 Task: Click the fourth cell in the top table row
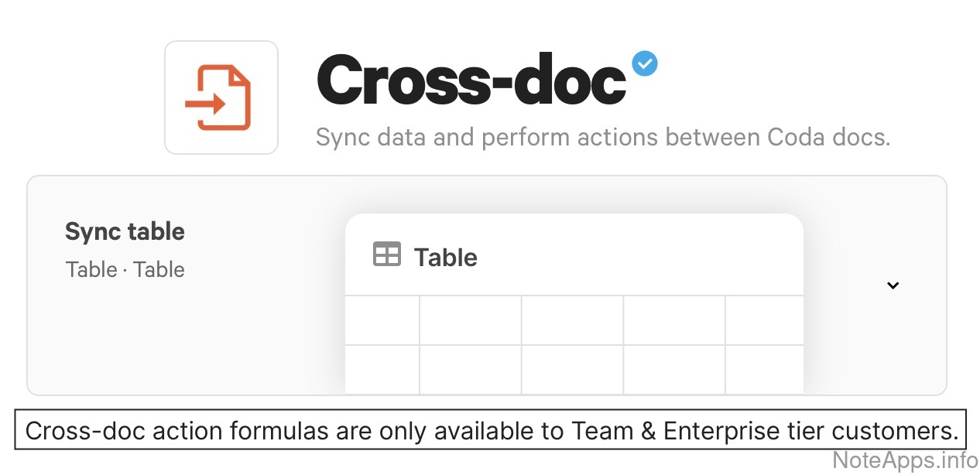coord(674,320)
